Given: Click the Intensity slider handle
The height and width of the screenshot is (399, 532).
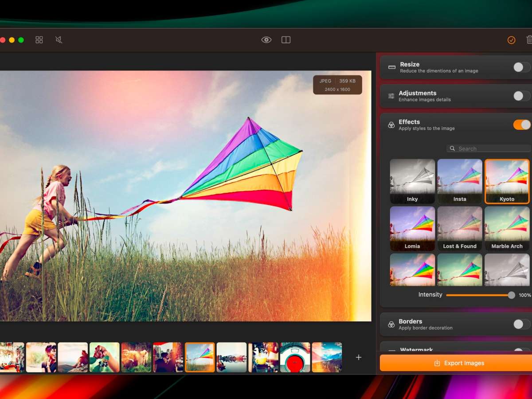Looking at the screenshot, I should pyautogui.click(x=512, y=295).
